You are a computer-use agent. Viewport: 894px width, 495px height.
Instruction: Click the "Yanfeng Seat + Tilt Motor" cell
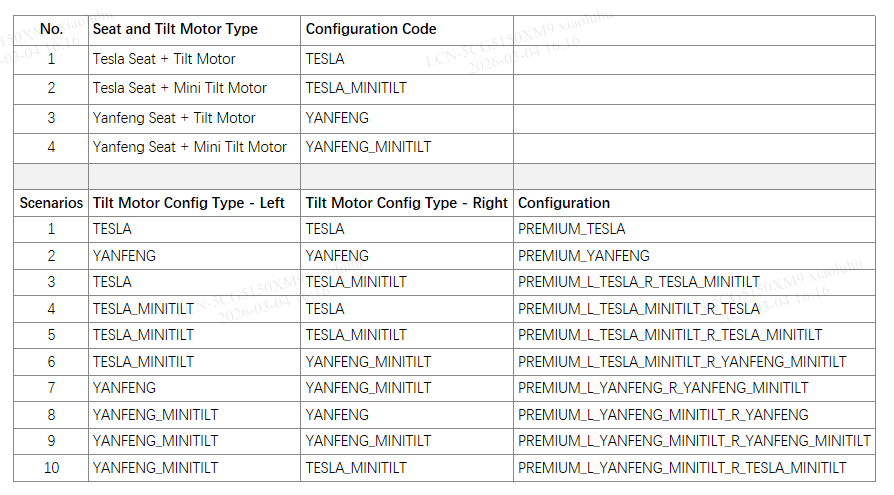[174, 118]
